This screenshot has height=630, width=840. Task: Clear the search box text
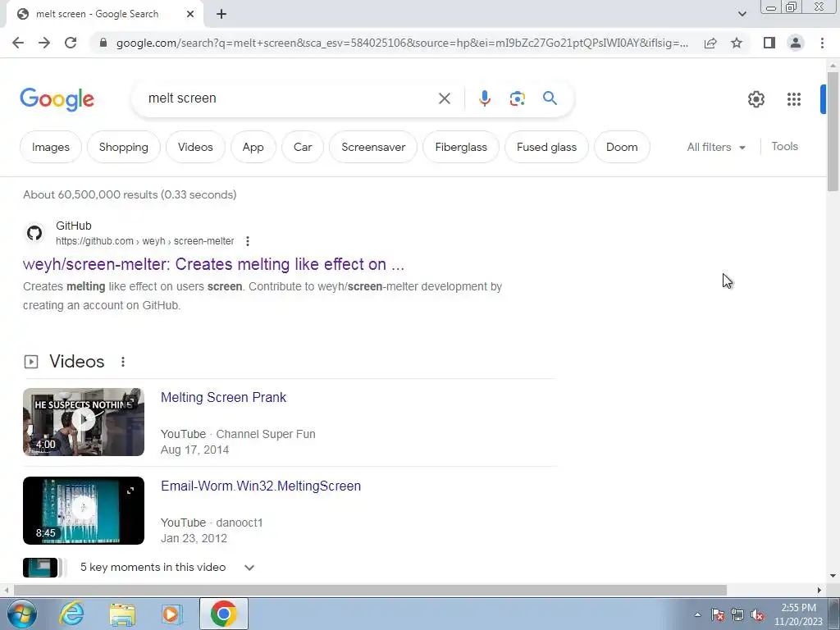click(444, 98)
